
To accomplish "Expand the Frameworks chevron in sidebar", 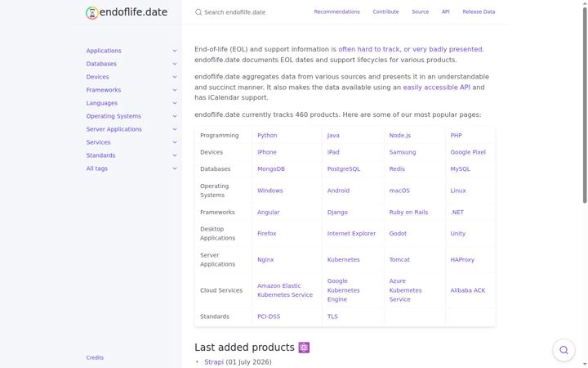I will [x=175, y=90].
